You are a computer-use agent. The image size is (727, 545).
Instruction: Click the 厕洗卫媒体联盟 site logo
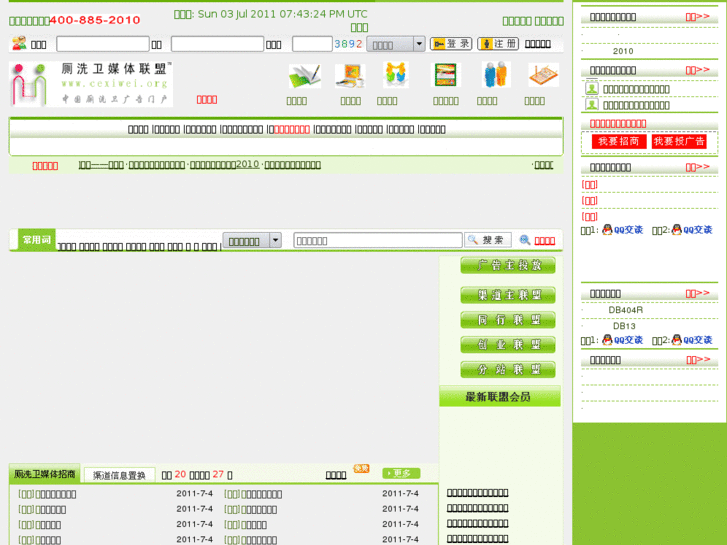coord(91,84)
